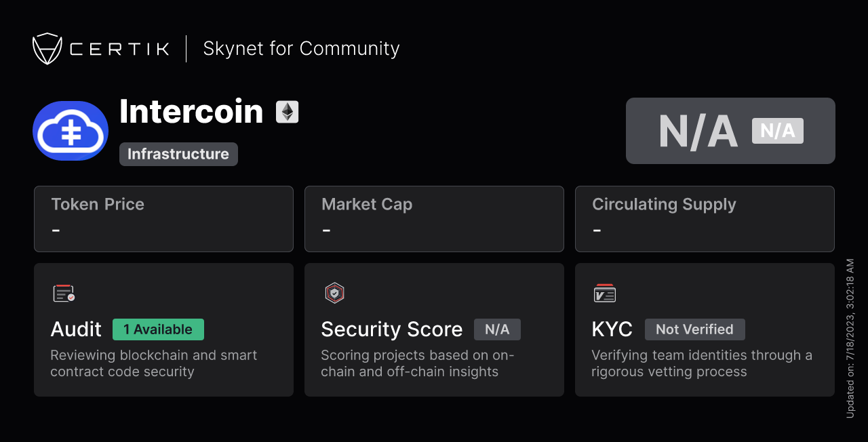Image resolution: width=868 pixels, height=442 pixels.
Task: Expand the Market Cap card
Action: click(434, 218)
